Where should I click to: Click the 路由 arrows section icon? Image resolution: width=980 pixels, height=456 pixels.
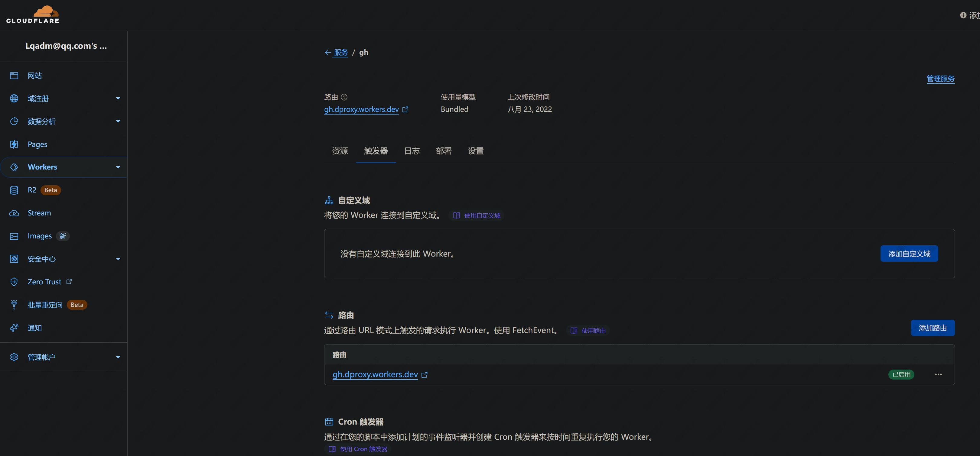329,315
